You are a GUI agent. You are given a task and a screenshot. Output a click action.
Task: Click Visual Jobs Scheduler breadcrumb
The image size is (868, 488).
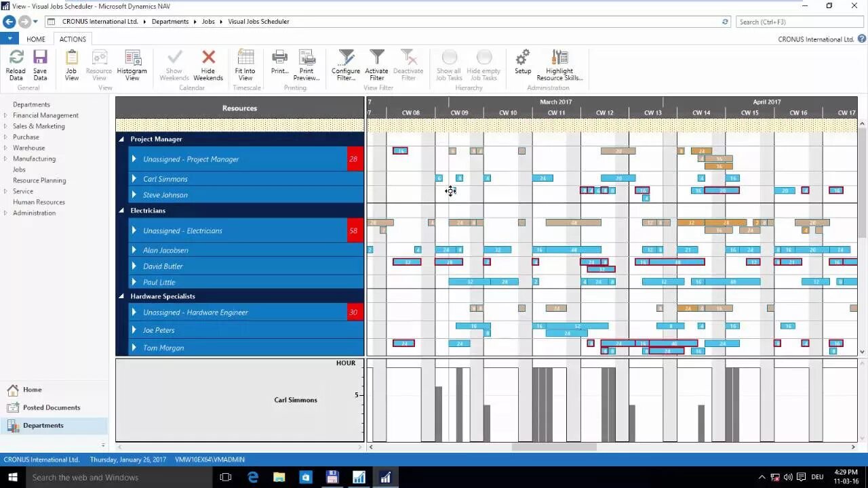[258, 22]
